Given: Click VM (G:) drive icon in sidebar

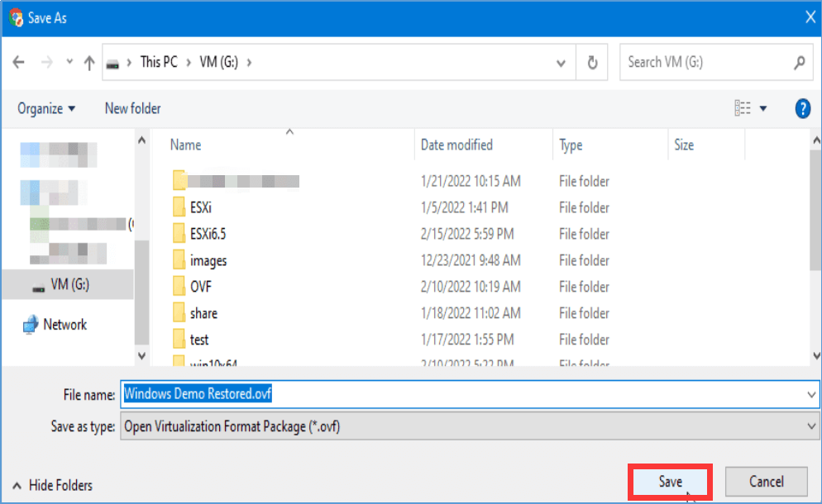Looking at the screenshot, I should (38, 286).
